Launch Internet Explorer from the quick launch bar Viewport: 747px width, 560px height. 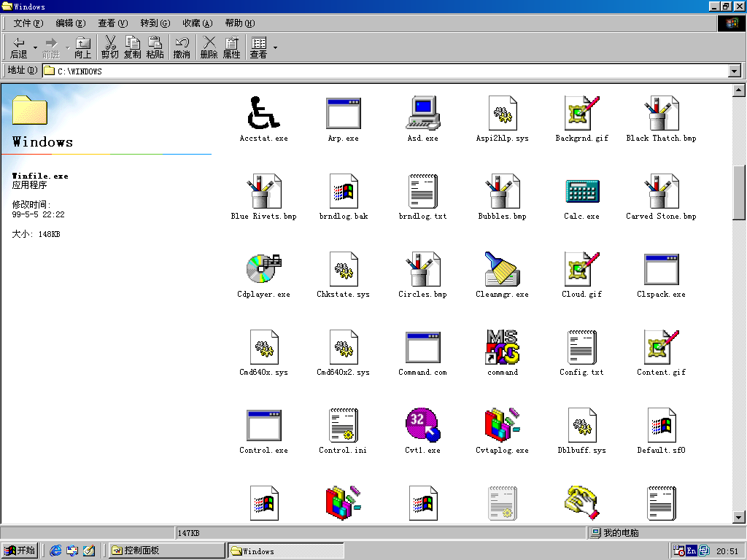[x=55, y=550]
